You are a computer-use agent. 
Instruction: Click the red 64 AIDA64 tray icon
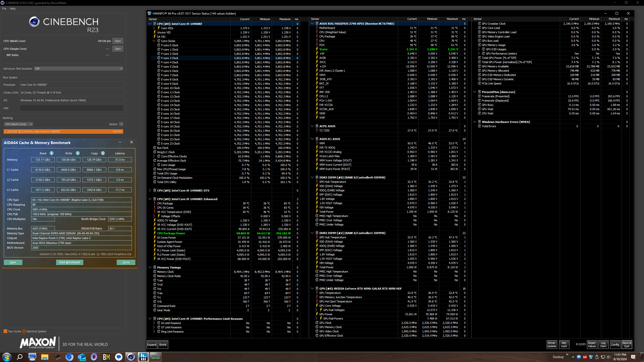585,357
